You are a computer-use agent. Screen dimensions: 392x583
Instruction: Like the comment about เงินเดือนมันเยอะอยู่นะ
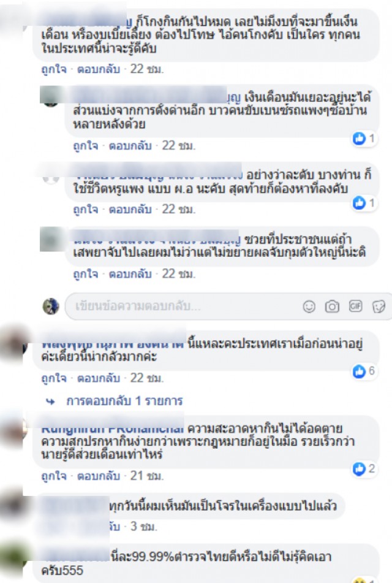point(86,145)
